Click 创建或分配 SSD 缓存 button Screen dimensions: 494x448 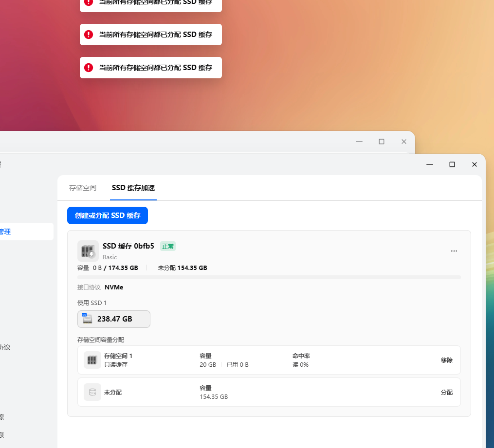click(108, 215)
